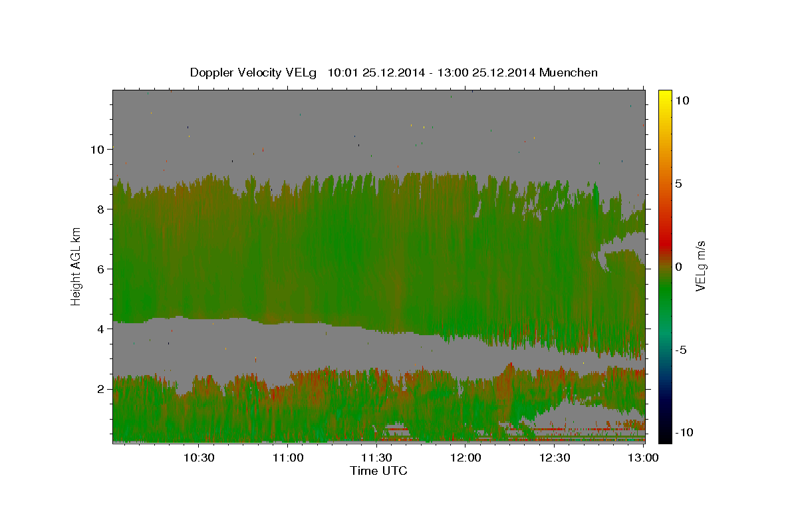Click the '11:00' time tick label
The width and height of the screenshot is (798, 532).
pyautogui.click(x=289, y=458)
